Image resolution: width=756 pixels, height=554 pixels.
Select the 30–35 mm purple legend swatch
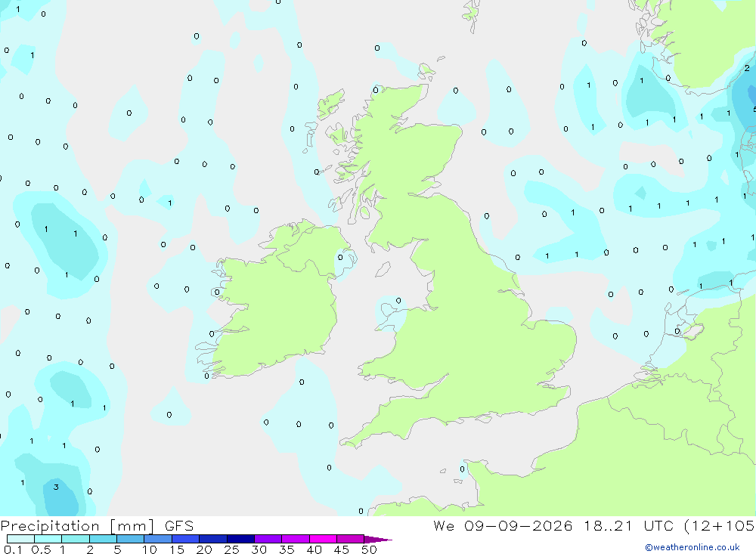[268, 539]
